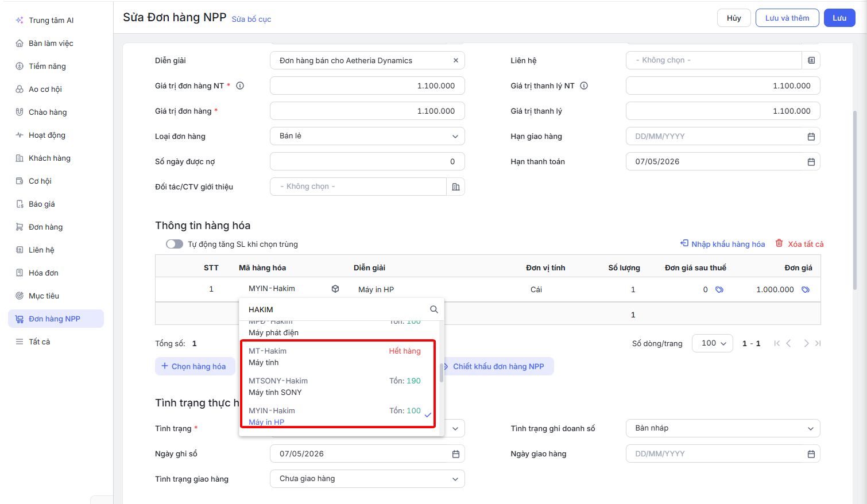Click the Cái unit cell in the row
This screenshot has width=867, height=504.
coord(536,289)
